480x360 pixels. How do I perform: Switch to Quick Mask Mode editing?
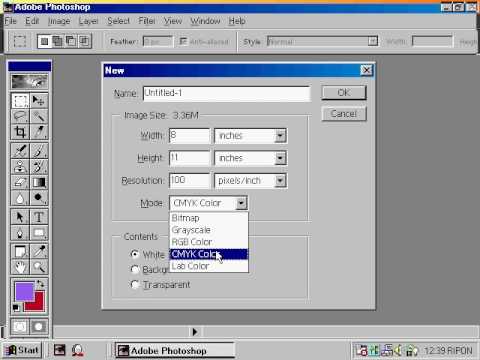39,327
